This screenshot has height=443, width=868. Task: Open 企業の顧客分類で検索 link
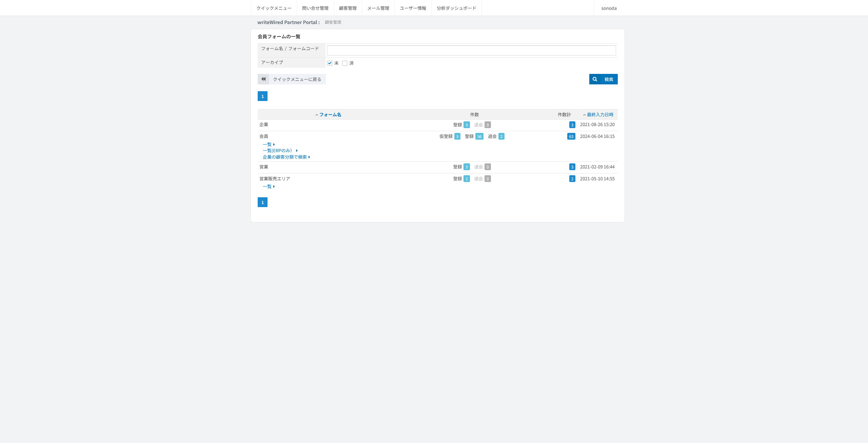pyautogui.click(x=286, y=157)
